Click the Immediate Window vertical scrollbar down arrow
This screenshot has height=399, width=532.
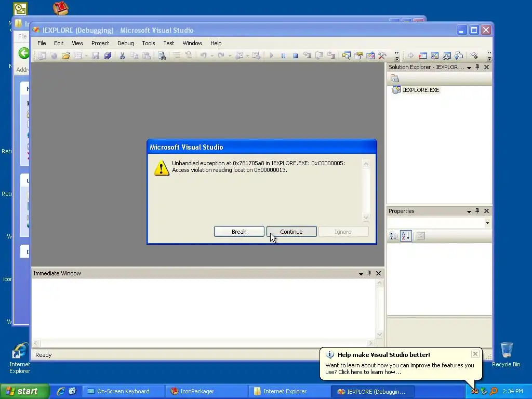click(380, 335)
